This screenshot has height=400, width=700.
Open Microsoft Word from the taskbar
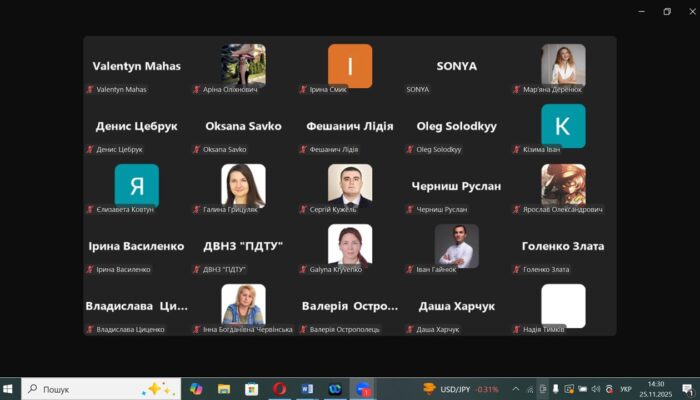click(307, 388)
